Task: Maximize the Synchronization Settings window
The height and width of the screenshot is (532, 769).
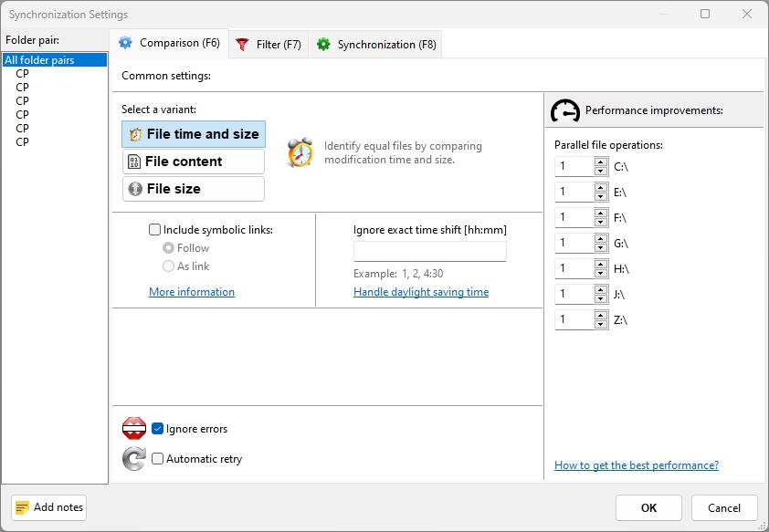Action: [705, 14]
